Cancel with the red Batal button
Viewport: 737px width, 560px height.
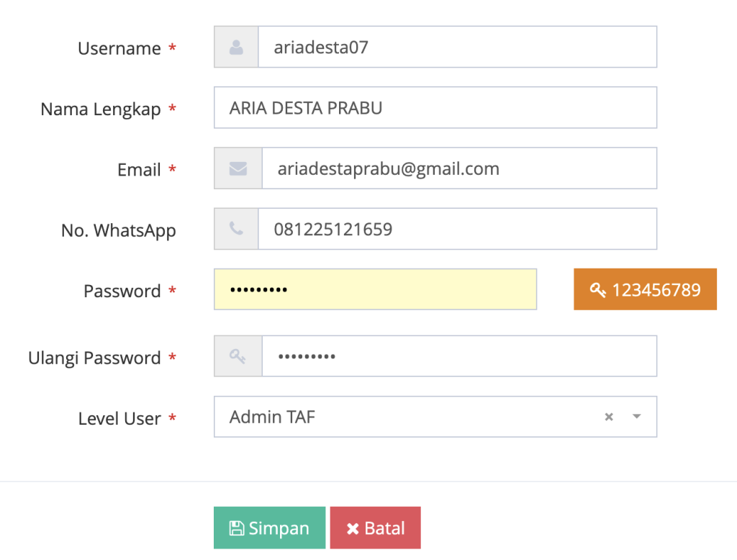375,528
